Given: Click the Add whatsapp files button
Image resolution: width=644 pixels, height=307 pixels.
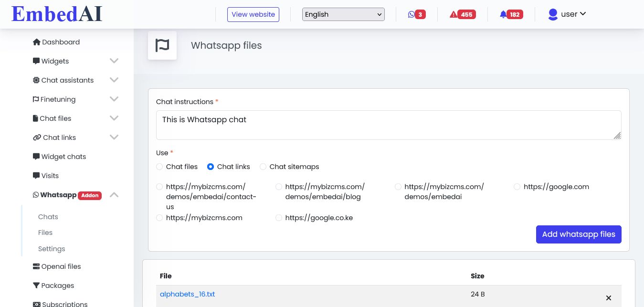Looking at the screenshot, I should click(x=578, y=234).
